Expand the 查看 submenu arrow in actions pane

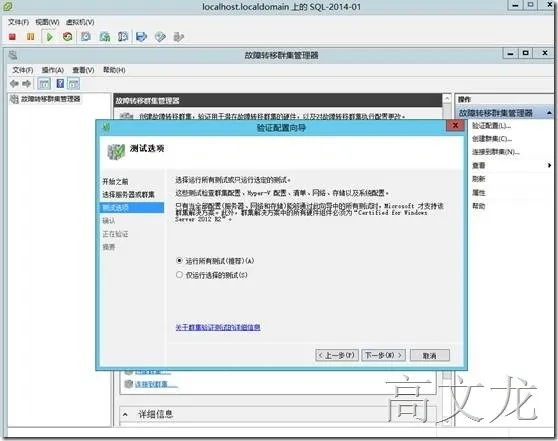[x=549, y=165]
